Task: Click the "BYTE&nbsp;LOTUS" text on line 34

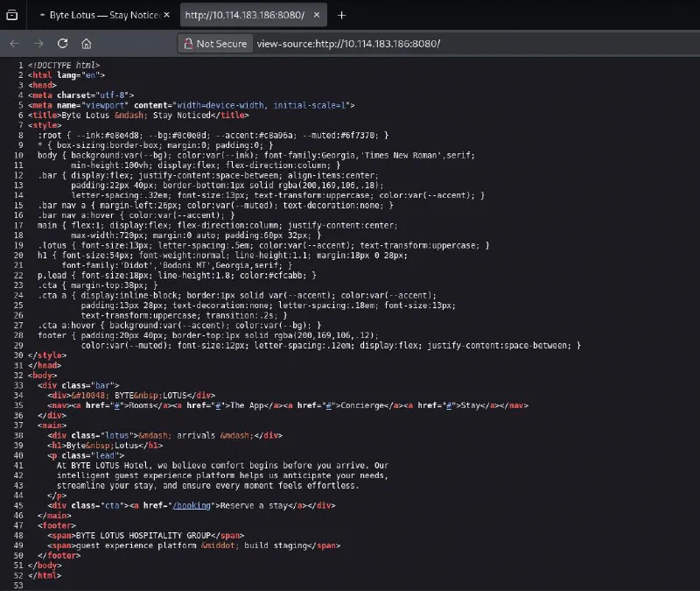Action: [150, 396]
